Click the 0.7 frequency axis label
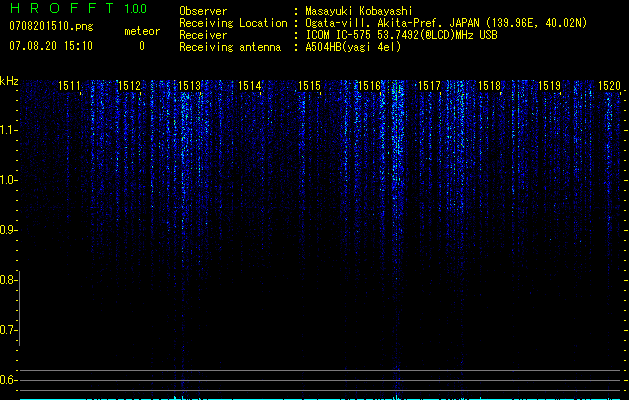Viewport: 629px width, 400px height. (7, 330)
